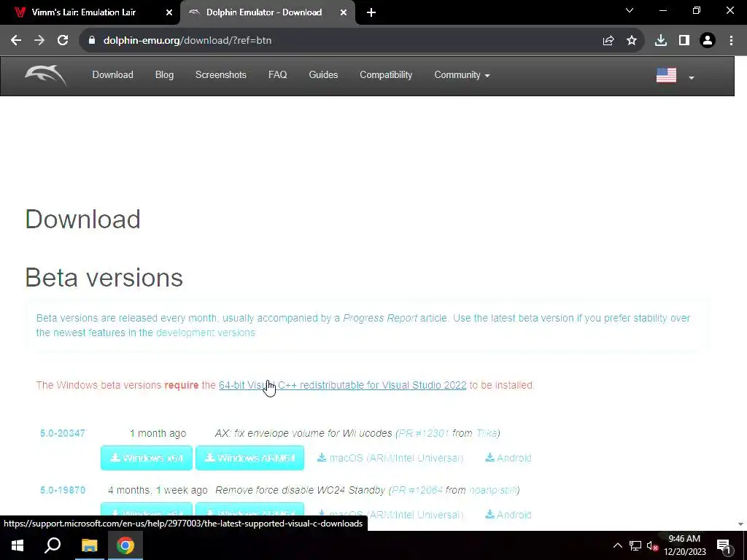747x560 pixels.
Task: Download Windows x64 for 5.0-20347
Action: pyautogui.click(x=147, y=458)
